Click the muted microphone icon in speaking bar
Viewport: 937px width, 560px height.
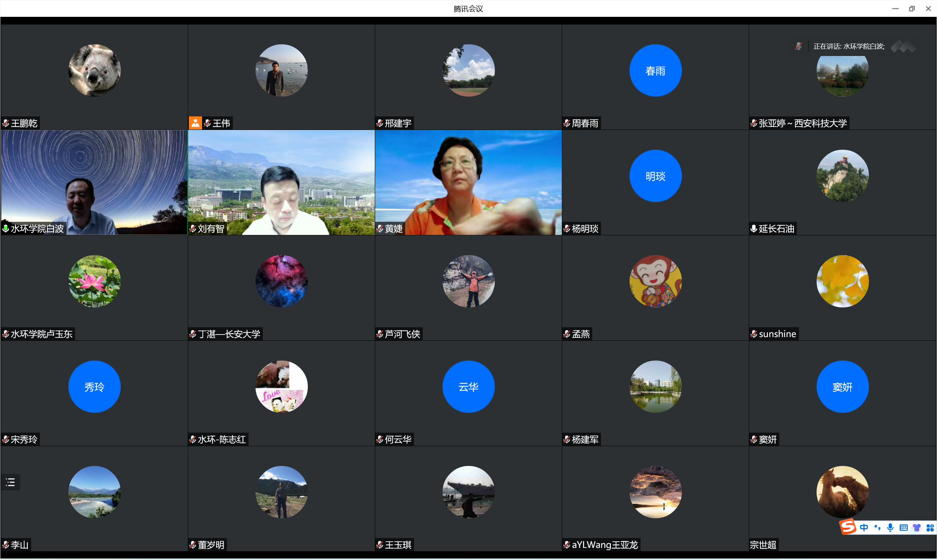coord(799,46)
